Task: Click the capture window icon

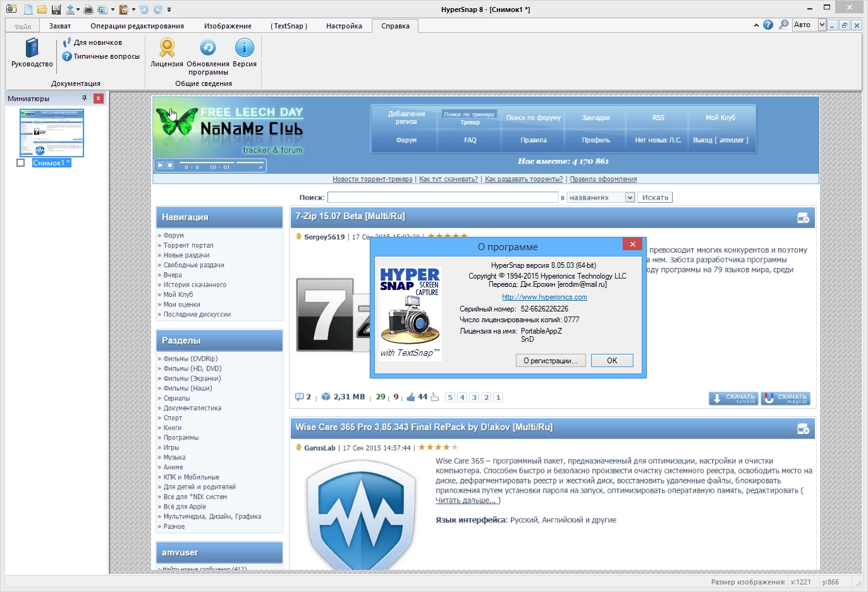Action: pyautogui.click(x=102, y=9)
